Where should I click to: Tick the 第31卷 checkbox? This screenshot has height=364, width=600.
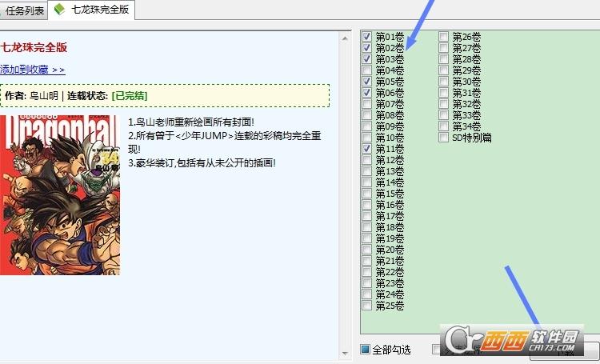[443, 92]
